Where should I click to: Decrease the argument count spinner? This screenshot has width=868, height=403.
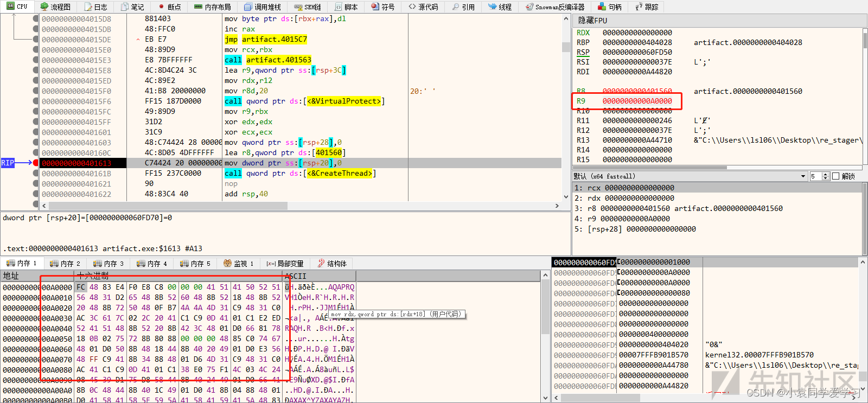point(826,178)
